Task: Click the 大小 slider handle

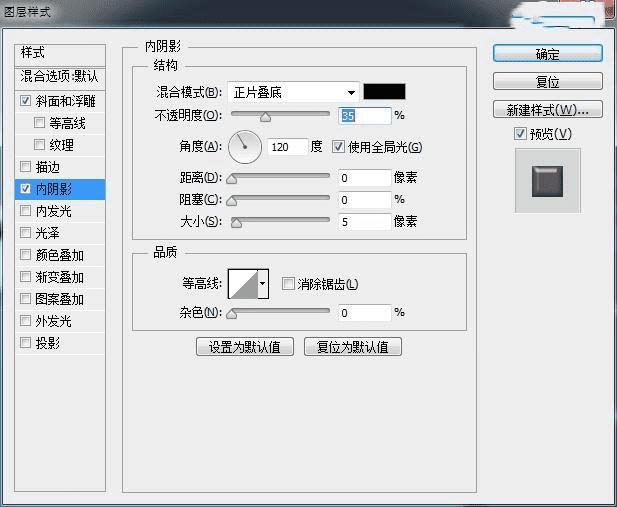Action: (236, 223)
